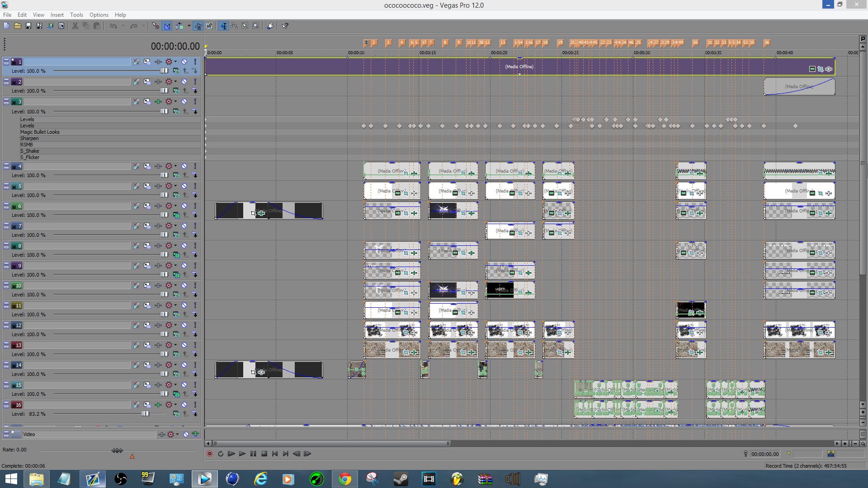Click the What's This help icon
This screenshot has height=488, width=868.
pos(285,26)
